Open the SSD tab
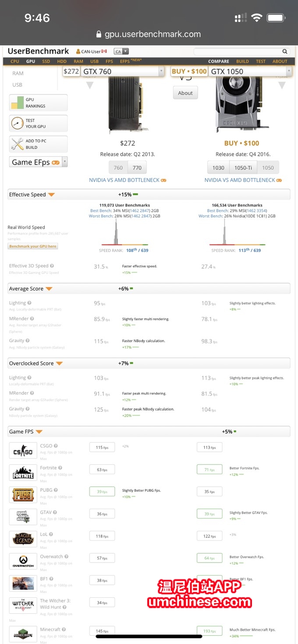The height and width of the screenshot is (644, 298). pos(46,62)
